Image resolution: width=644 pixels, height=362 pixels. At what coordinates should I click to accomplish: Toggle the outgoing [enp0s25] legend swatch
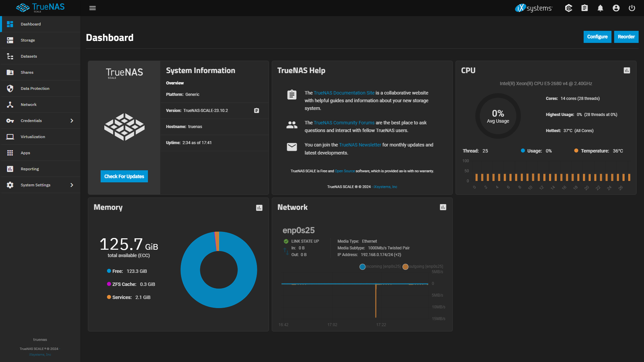pyautogui.click(x=406, y=267)
